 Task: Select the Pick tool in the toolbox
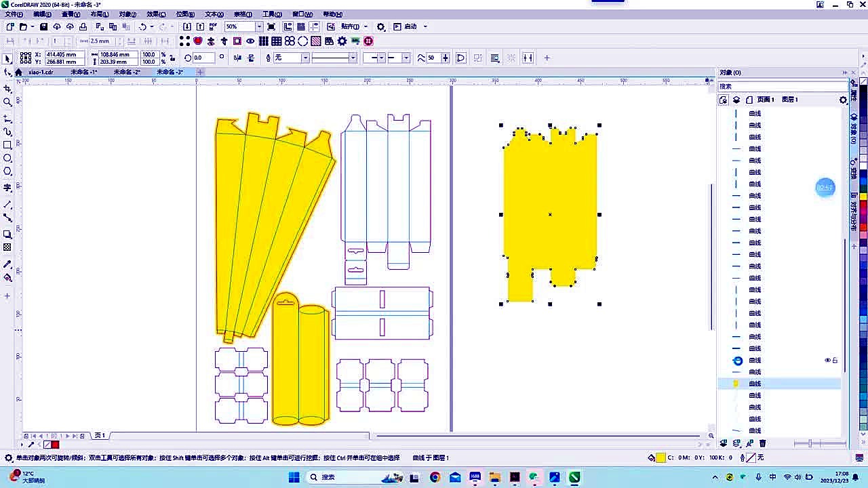tap(7, 59)
